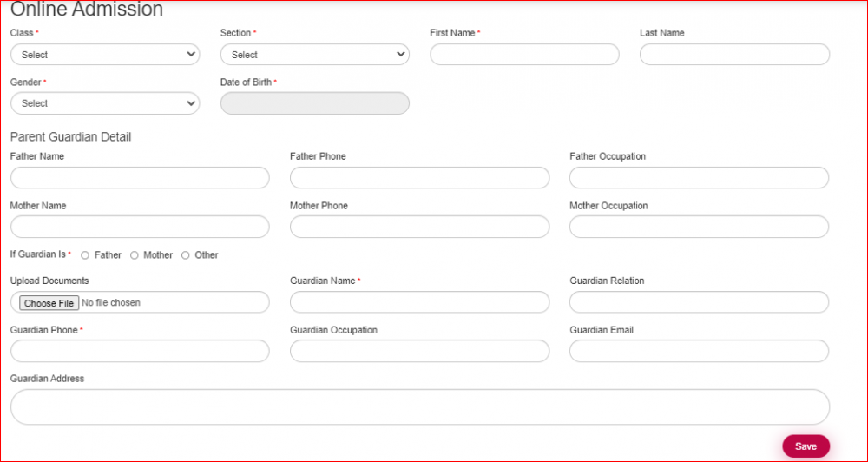This screenshot has height=462, width=868.
Task: Choose Mother as the guardian
Action: tap(135, 255)
